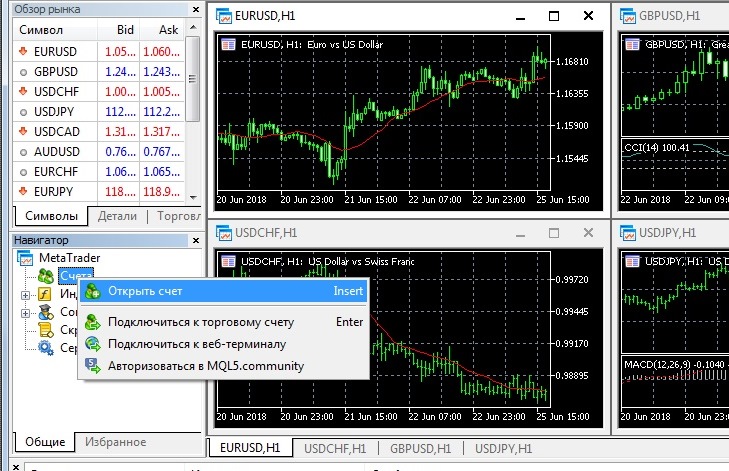Click MACD(12,26,9) label on USDJPY chart
The height and width of the screenshot is (471, 729).
coord(674,365)
